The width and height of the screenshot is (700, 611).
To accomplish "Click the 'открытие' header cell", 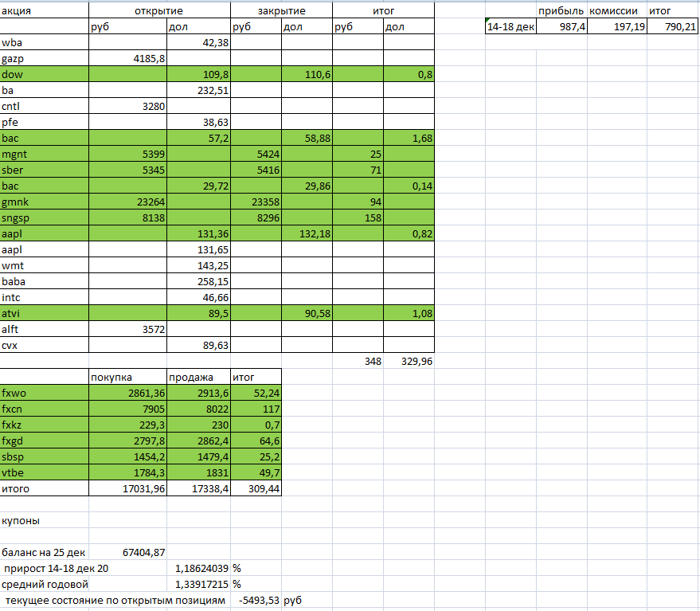I will (159, 10).
